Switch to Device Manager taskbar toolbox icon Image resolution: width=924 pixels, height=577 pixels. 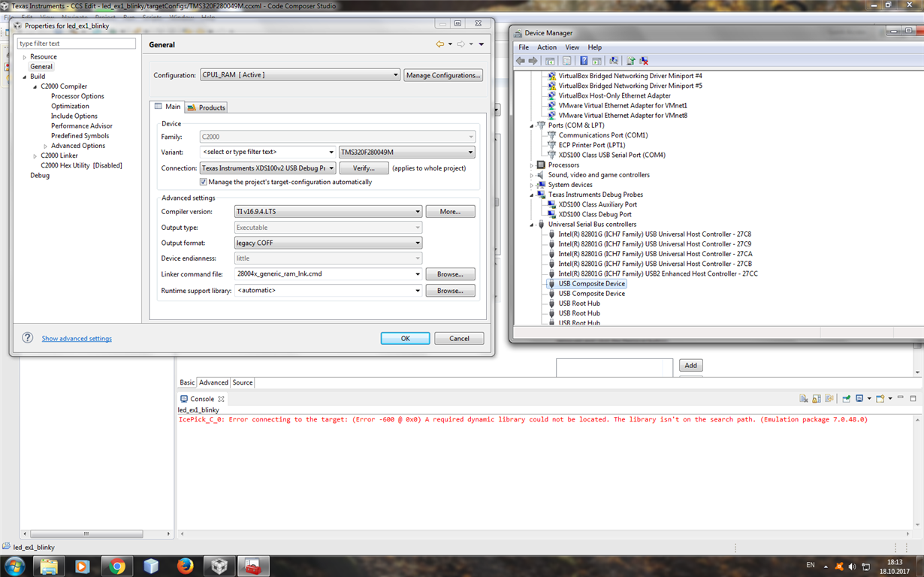click(x=253, y=566)
